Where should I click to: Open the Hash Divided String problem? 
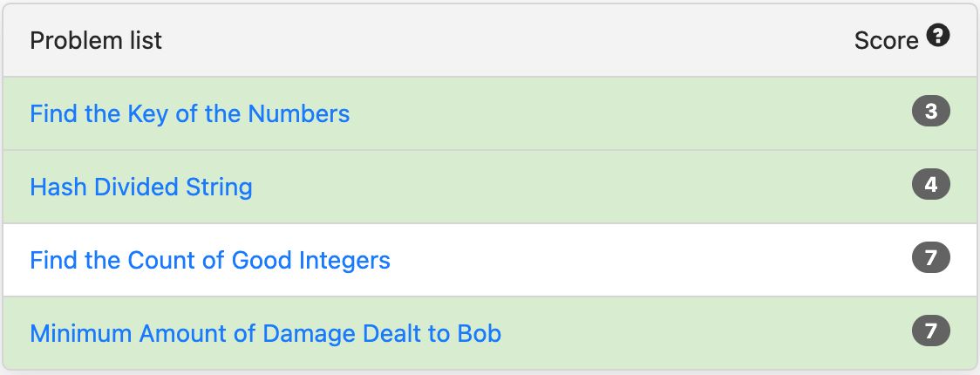click(141, 187)
